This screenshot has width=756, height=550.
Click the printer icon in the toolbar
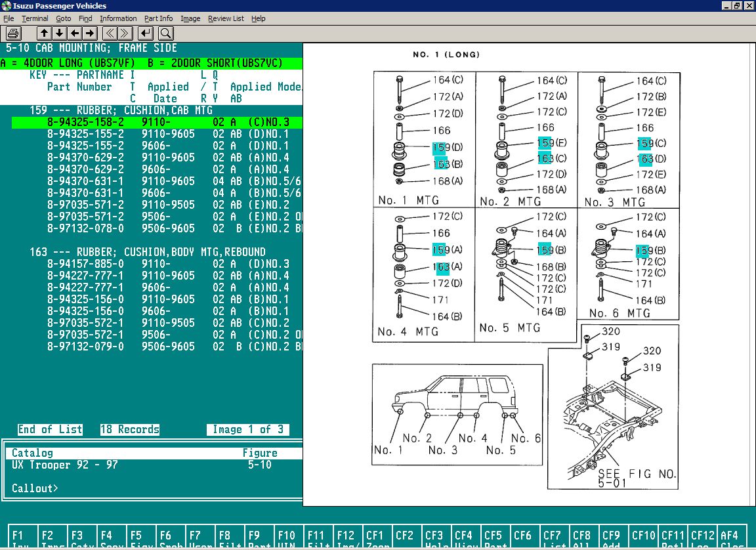[14, 33]
